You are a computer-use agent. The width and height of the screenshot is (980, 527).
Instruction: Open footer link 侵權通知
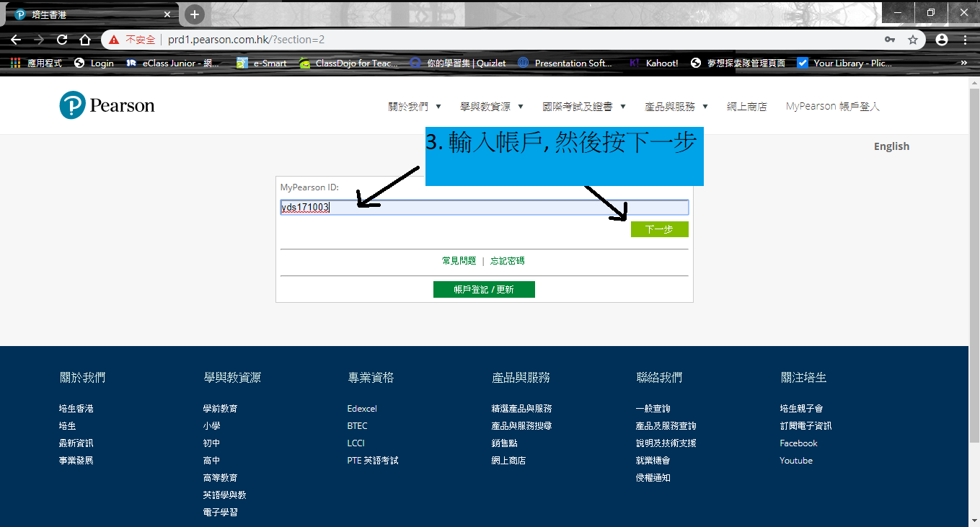(653, 478)
